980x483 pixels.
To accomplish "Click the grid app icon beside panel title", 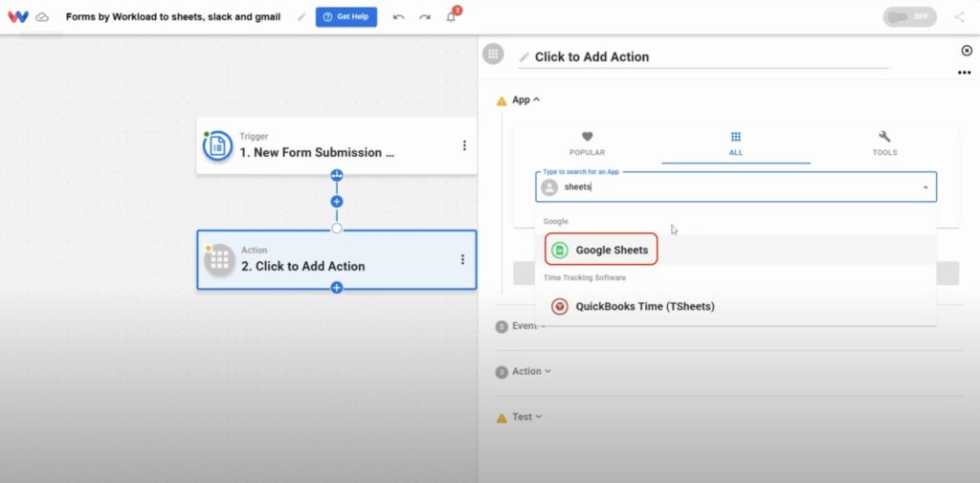I will coord(493,54).
